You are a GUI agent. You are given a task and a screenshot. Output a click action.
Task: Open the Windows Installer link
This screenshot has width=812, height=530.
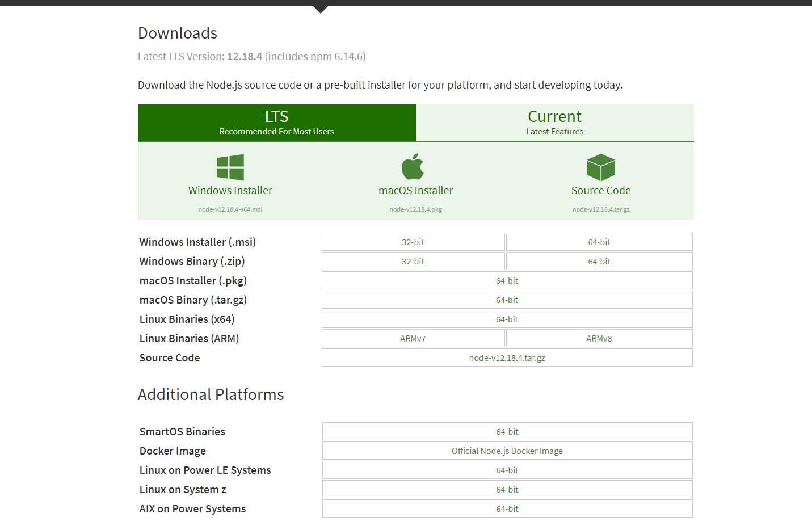point(230,191)
